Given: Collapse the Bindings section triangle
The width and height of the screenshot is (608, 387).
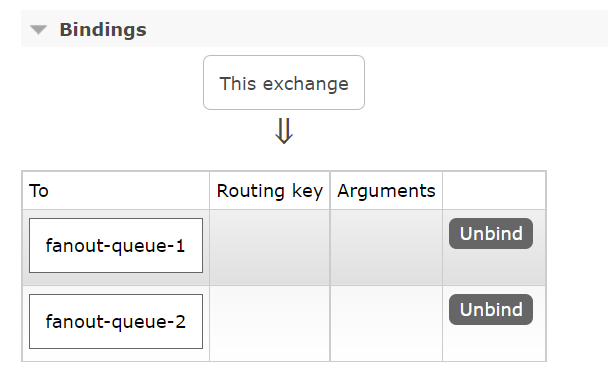Looking at the screenshot, I should pyautogui.click(x=38, y=29).
